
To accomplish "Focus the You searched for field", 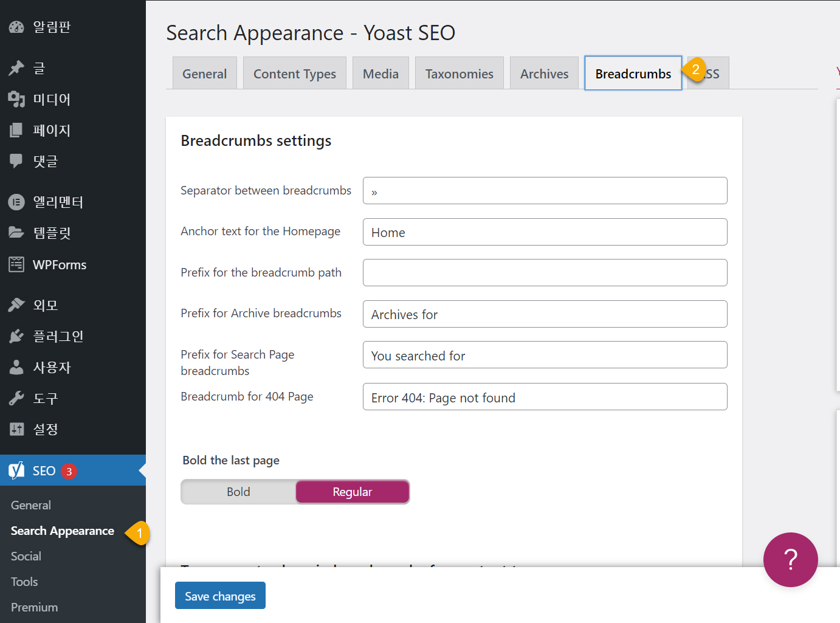I will [545, 354].
